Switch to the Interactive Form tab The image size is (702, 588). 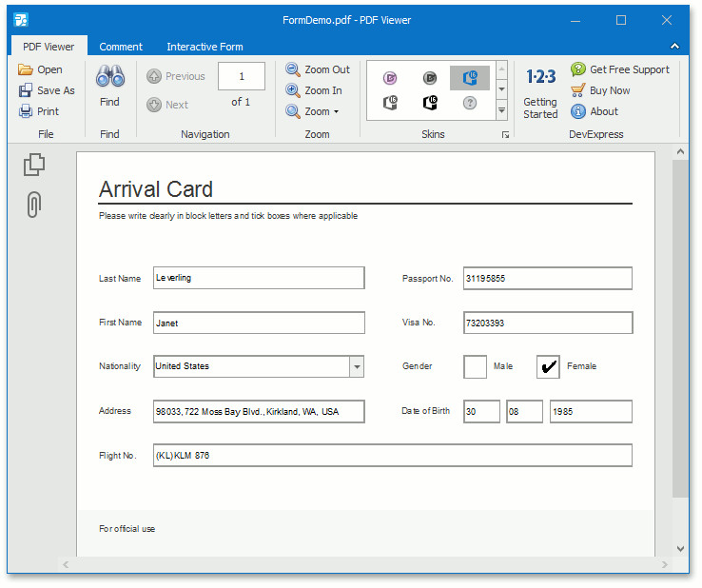pyautogui.click(x=205, y=47)
